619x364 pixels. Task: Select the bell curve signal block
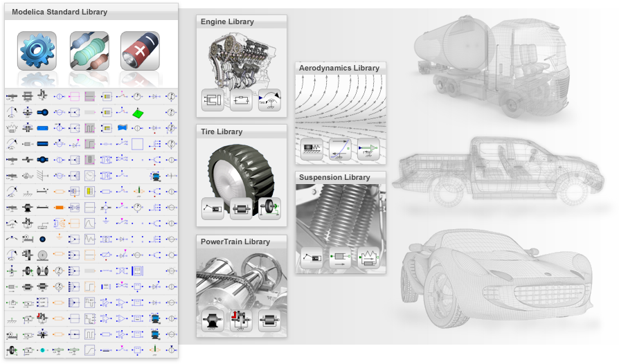(x=89, y=224)
